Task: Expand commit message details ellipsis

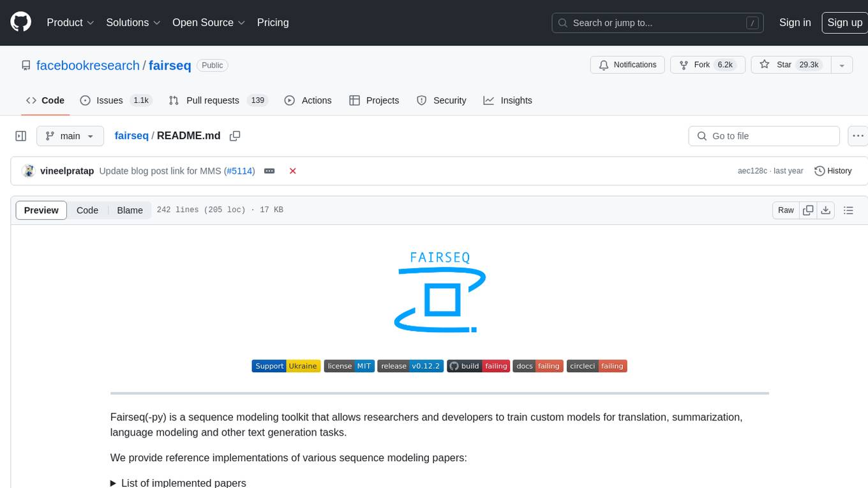Action: (x=269, y=171)
